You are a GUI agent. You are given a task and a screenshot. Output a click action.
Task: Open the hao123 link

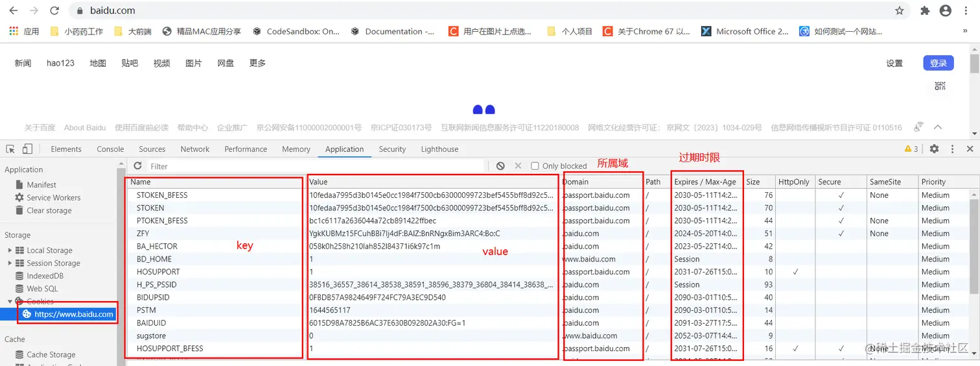(x=60, y=63)
